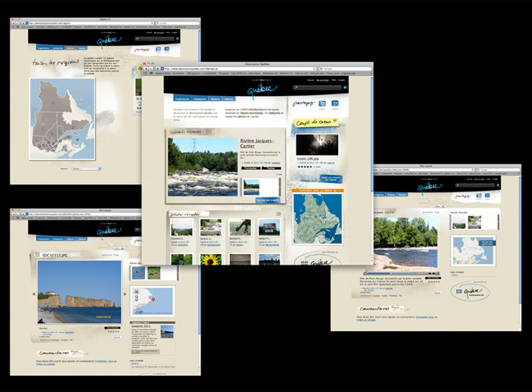This screenshot has width=532, height=392.
Task: Click the orange Explorer avec la carte bar
Action: click(317, 191)
